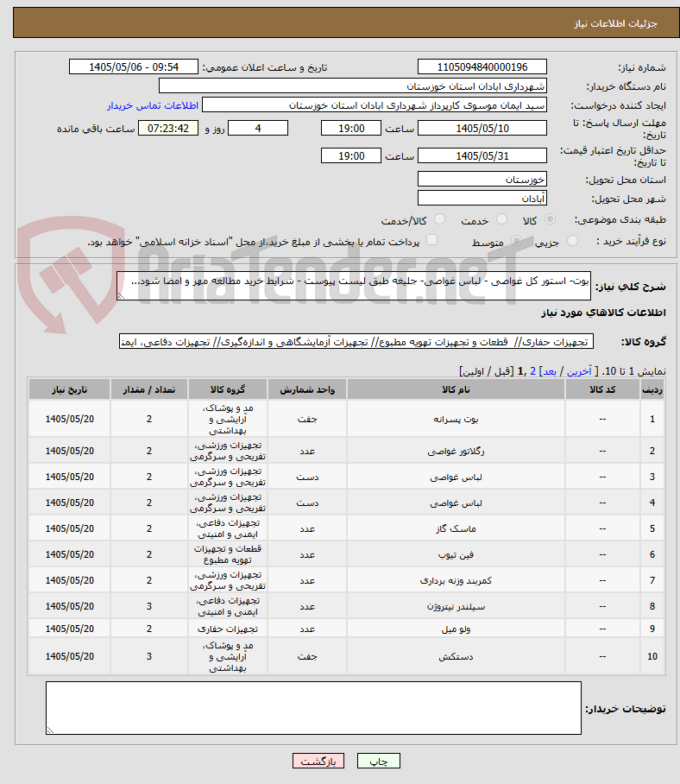Select the کالا/خدمت radio button
The width and height of the screenshot is (680, 784).
pos(440,219)
